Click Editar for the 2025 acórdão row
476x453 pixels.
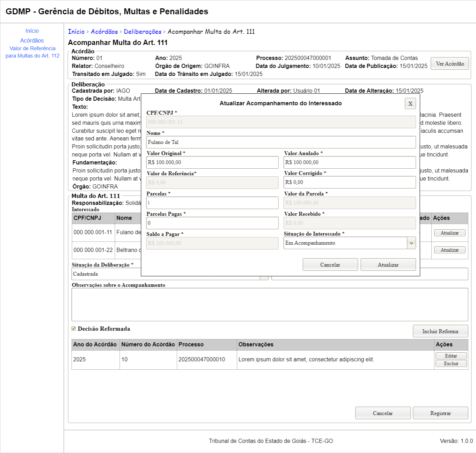pyautogui.click(x=451, y=356)
